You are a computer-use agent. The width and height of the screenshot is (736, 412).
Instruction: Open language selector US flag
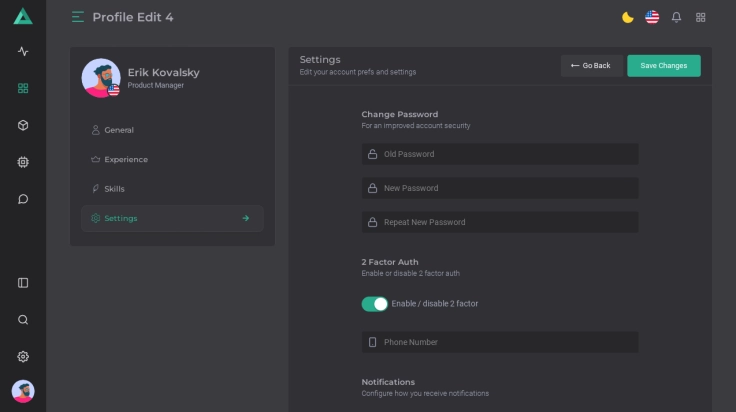tap(652, 17)
